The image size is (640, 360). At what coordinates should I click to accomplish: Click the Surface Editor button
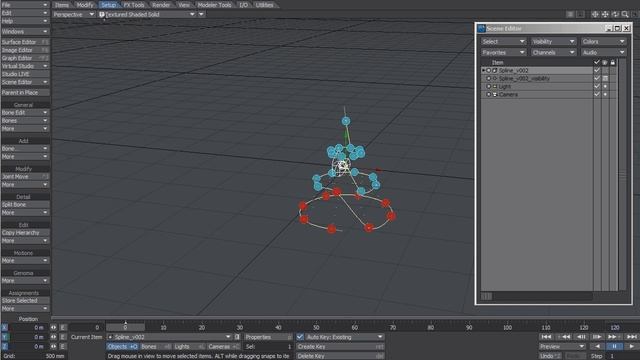25,42
